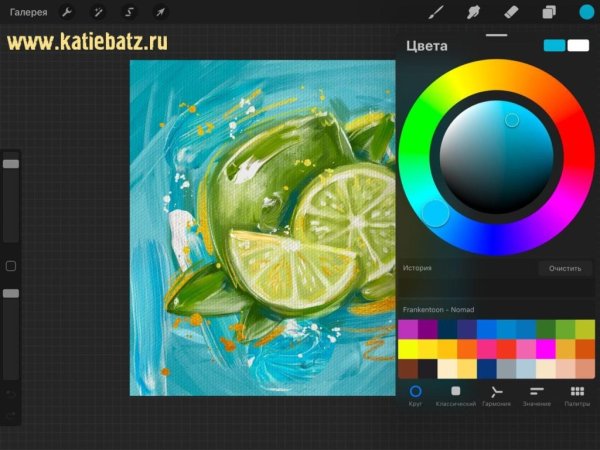The image size is (600, 450).
Task: Switch to the Классический color tab
Action: [x=455, y=395]
